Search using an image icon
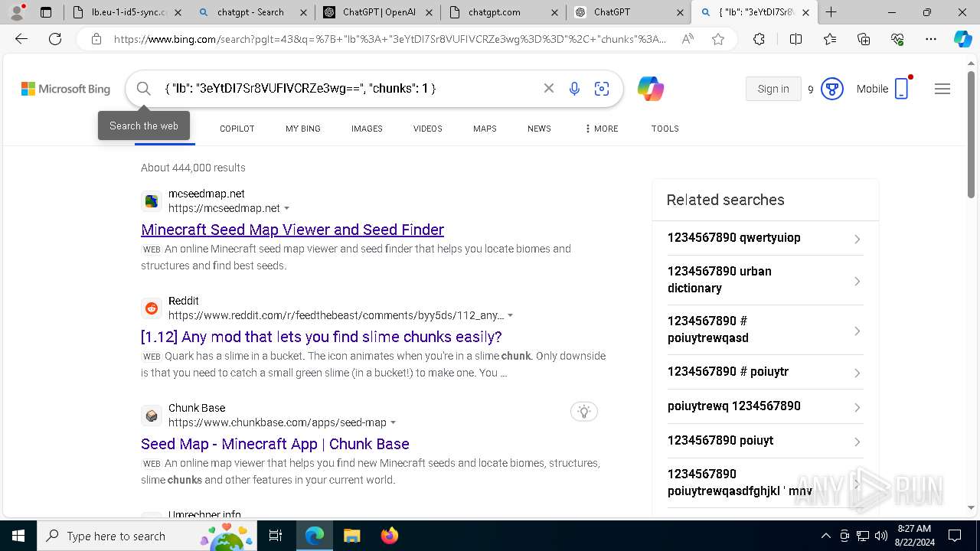The width and height of the screenshot is (980, 551). pyautogui.click(x=602, y=89)
